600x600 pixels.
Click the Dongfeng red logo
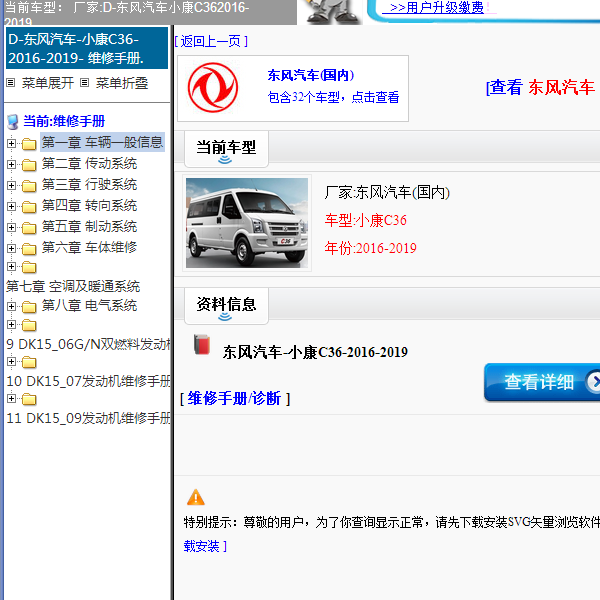point(213,88)
